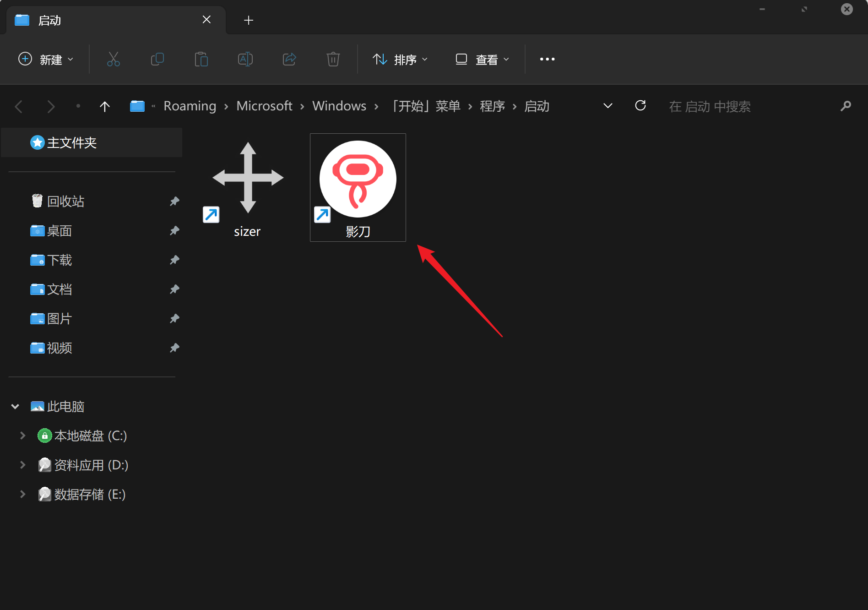This screenshot has height=610, width=868.
Task: Open 回收站 in sidebar
Action: tap(65, 202)
